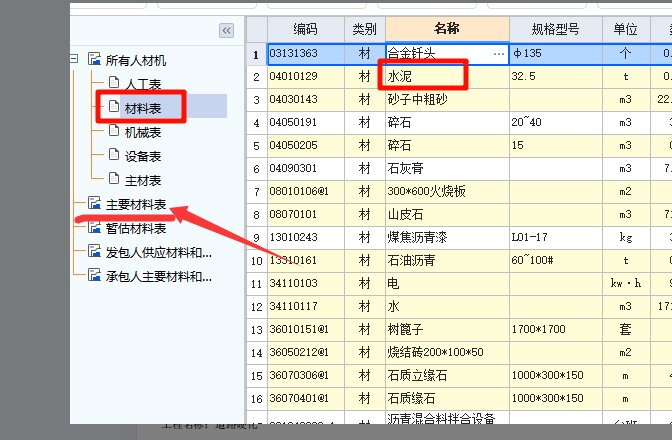The width and height of the screenshot is (672, 440).
Task: Select the 石质立缘石 name cell
Action: [x=447, y=376]
